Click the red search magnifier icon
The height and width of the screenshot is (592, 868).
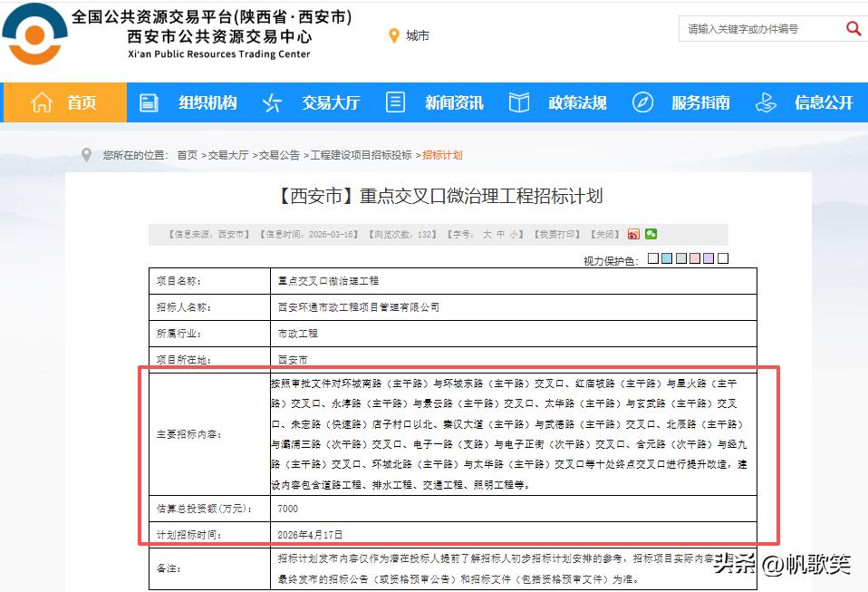[x=853, y=28]
